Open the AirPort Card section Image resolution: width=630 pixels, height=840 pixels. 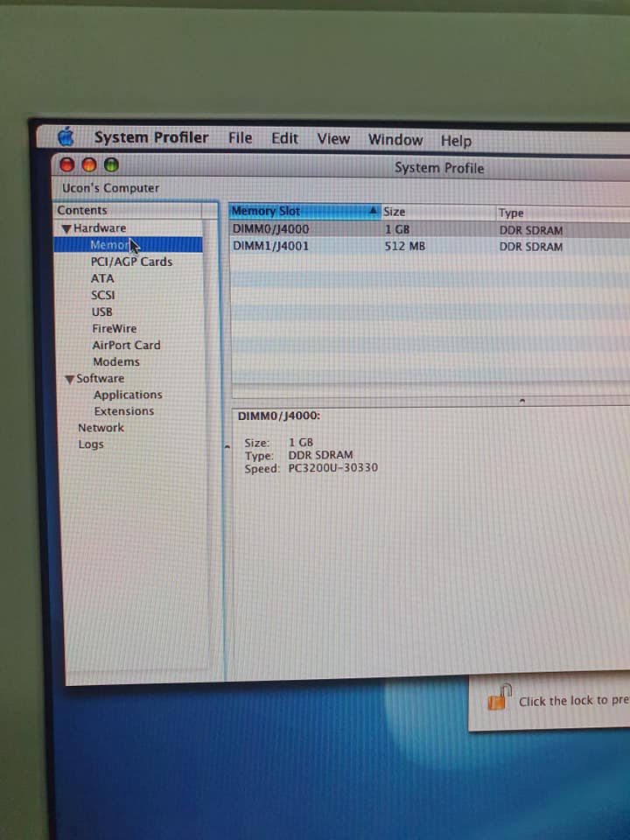coord(126,345)
